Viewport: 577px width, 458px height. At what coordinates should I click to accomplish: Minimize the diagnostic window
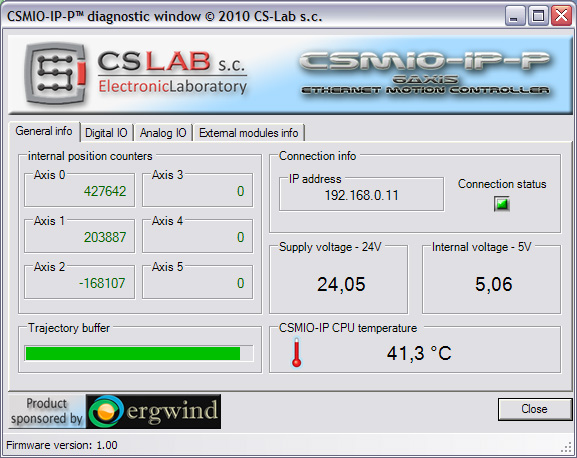coord(514,16)
